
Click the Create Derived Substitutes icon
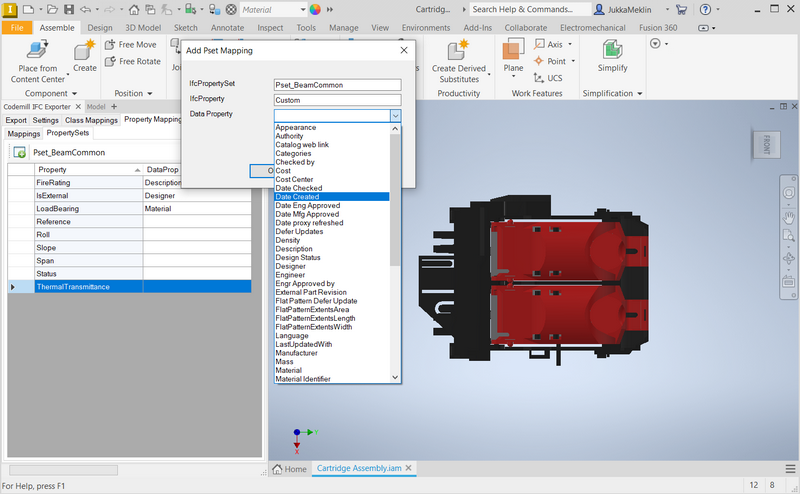coord(459,50)
